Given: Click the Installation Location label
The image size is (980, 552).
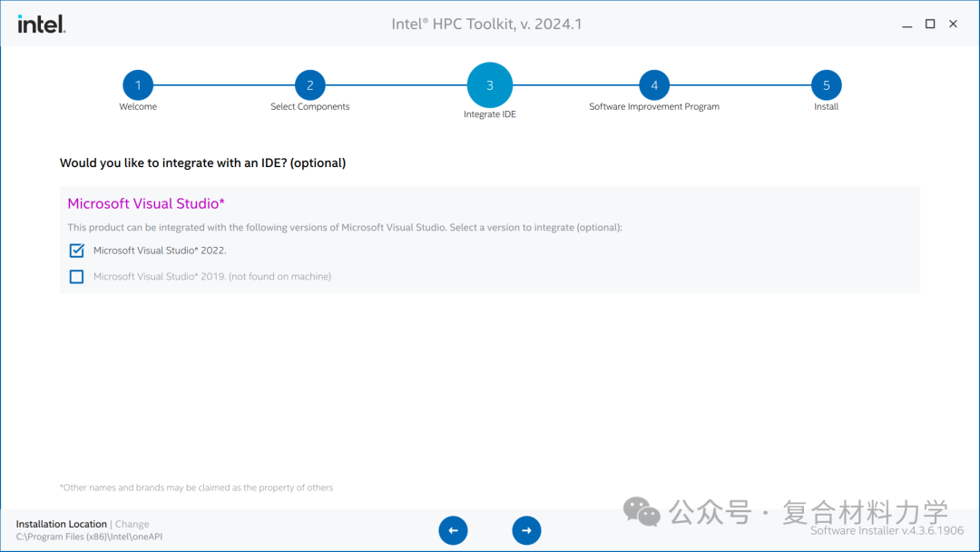Looking at the screenshot, I should pyautogui.click(x=62, y=524).
